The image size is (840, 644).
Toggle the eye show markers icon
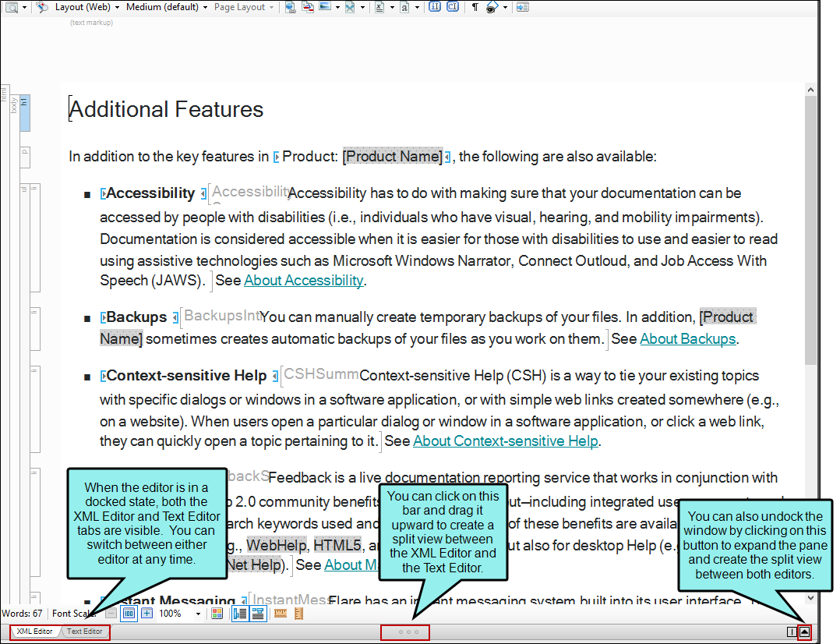(492, 7)
